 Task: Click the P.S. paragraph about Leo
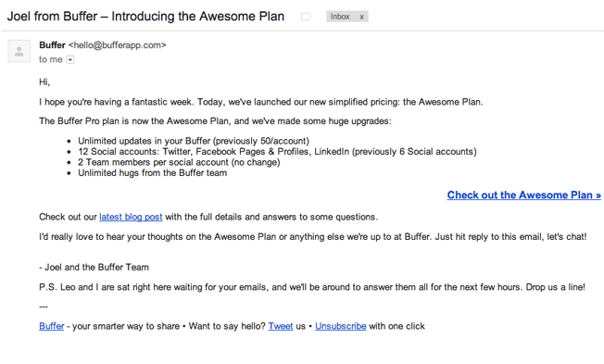(x=312, y=287)
